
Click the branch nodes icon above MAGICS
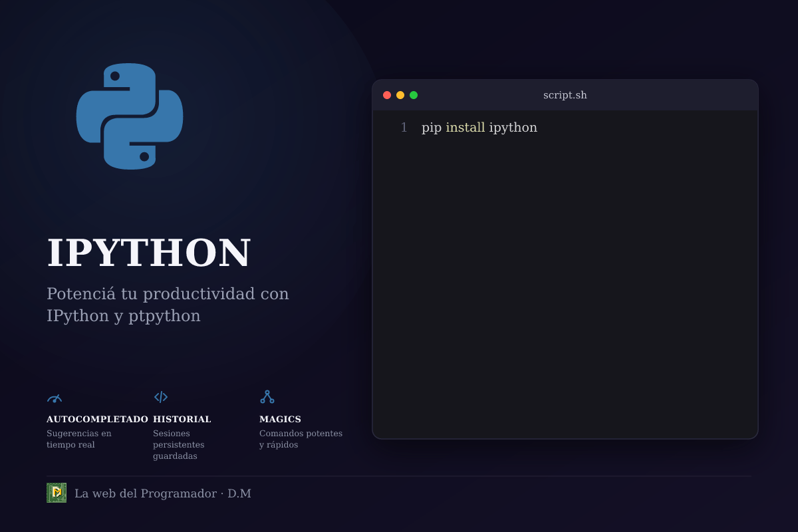tap(267, 397)
